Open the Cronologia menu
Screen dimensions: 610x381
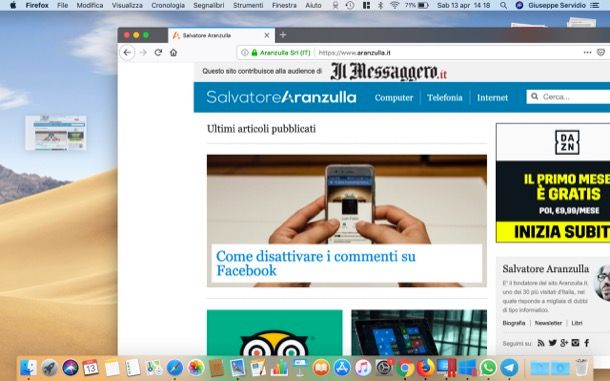168,5
